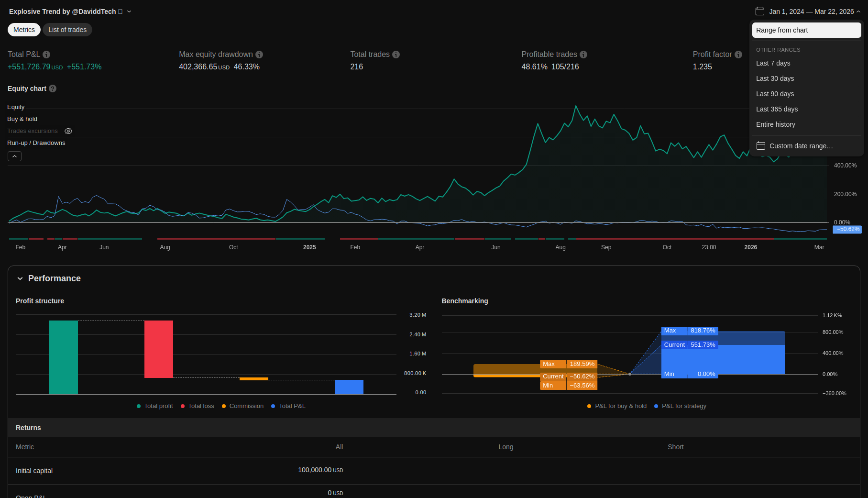Viewport: 868px width, 498px height.
Task: Toggle the Buy & hold series
Action: (x=22, y=119)
